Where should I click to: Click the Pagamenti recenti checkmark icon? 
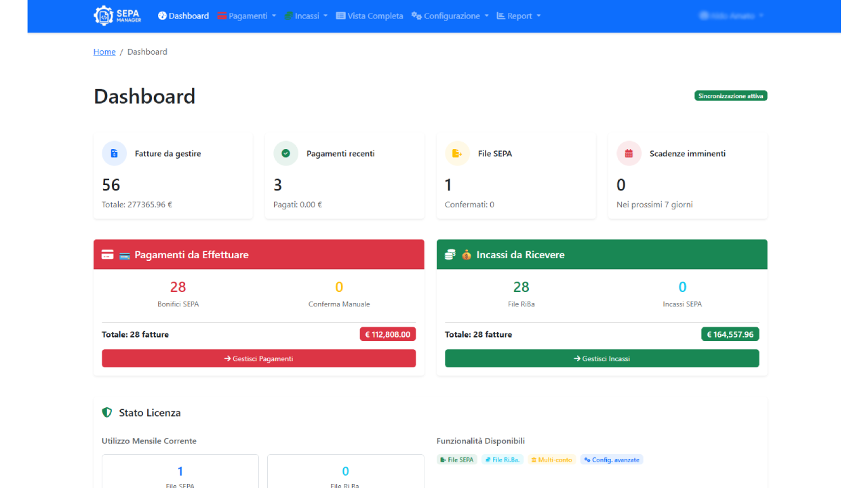(285, 154)
